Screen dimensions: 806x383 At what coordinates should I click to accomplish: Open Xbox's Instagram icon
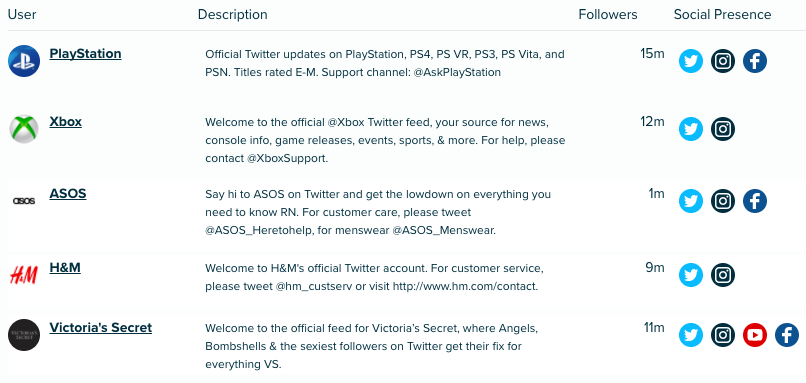[723, 129]
